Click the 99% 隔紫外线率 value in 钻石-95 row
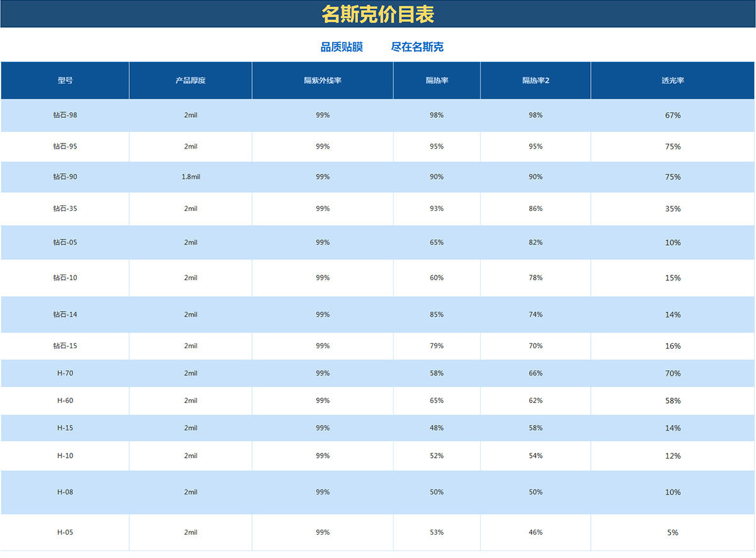The height and width of the screenshot is (558, 756). click(x=323, y=147)
